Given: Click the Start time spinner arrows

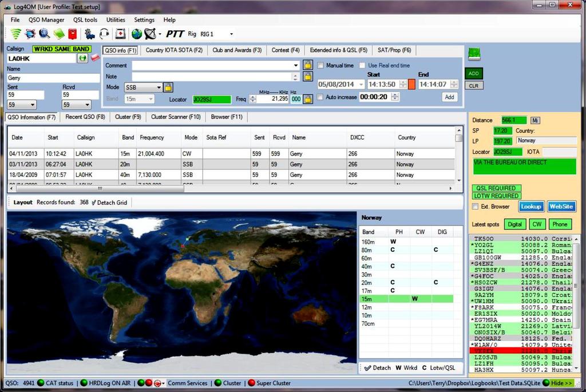Looking at the screenshot, I should click(403, 85).
